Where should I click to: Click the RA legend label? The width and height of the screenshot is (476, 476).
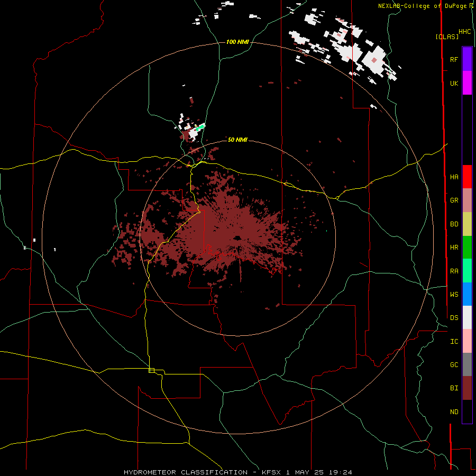[x=454, y=271]
